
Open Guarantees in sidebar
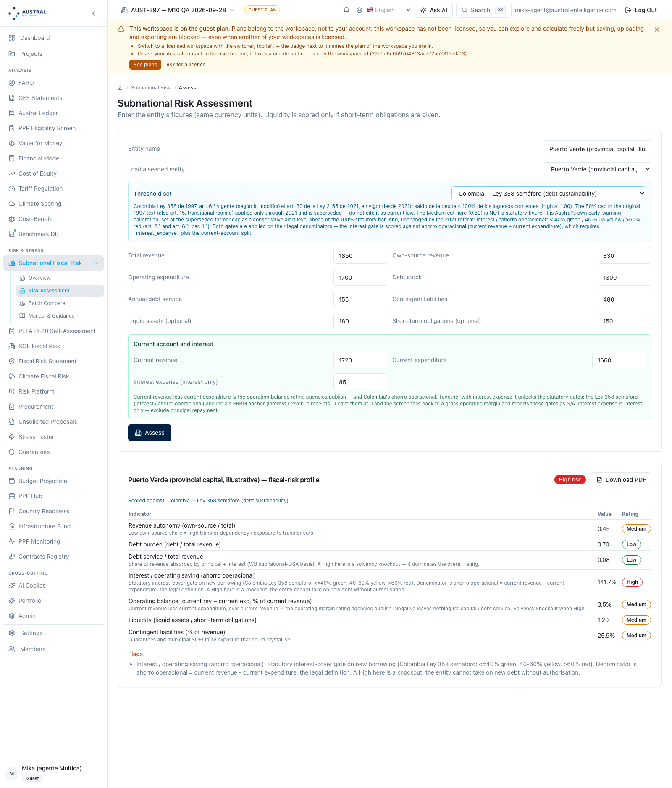point(54,452)
